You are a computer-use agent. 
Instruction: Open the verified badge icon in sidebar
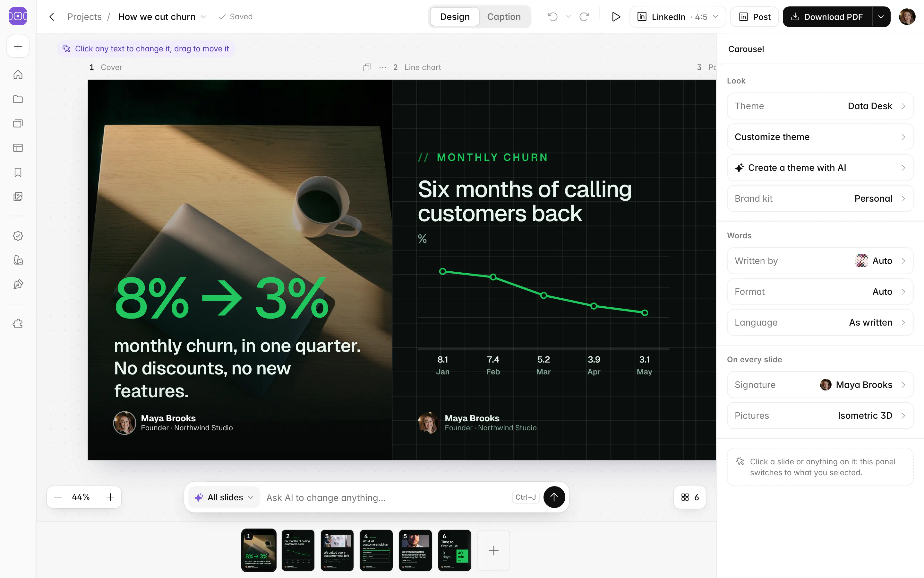(x=18, y=236)
